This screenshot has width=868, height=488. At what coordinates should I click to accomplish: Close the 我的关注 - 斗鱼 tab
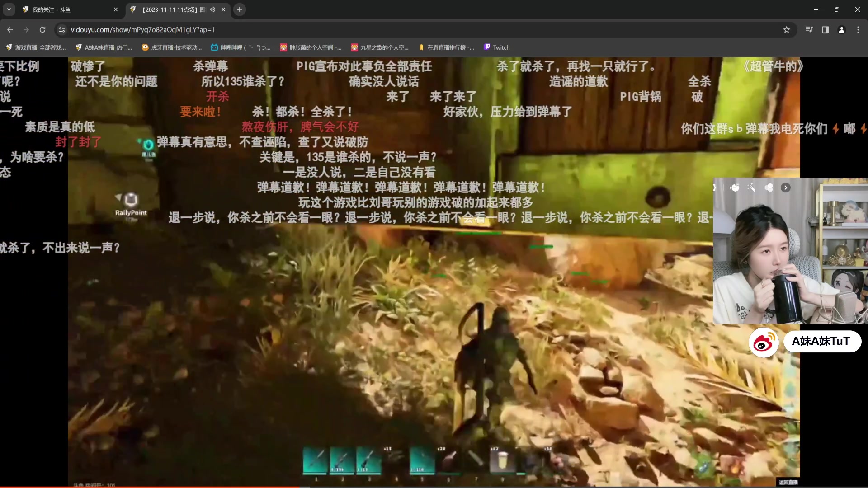(115, 9)
